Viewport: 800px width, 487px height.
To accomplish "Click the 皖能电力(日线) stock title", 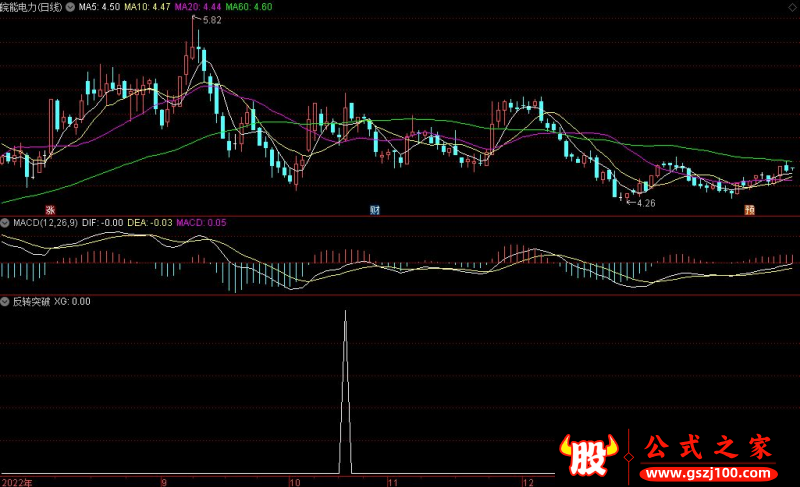I will coord(31,7).
